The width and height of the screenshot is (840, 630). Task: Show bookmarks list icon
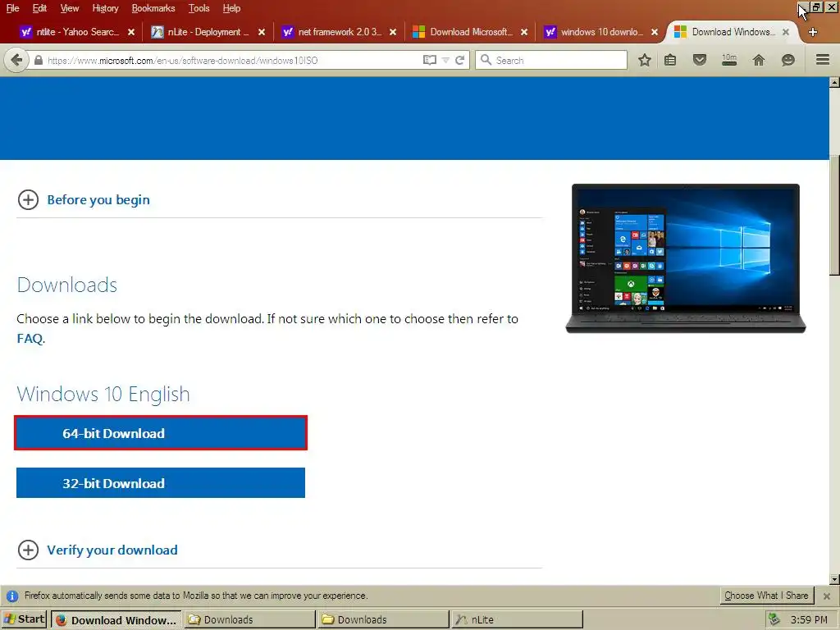(670, 60)
